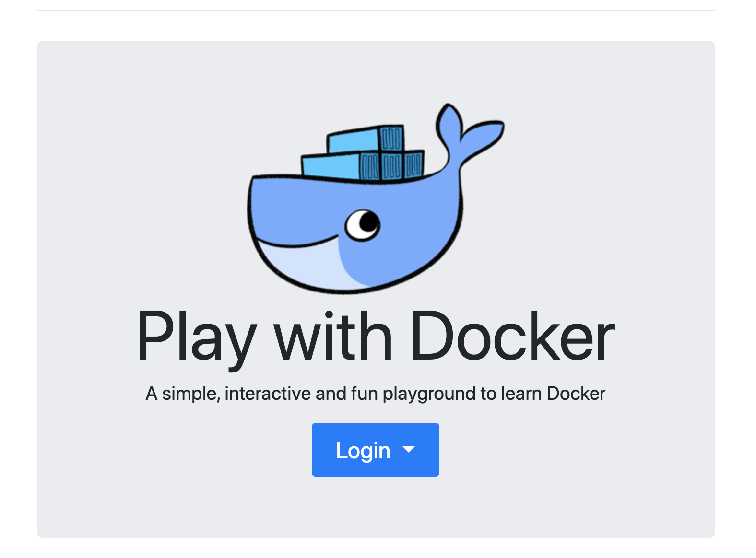Open the Login dropdown button
Image resolution: width=756 pixels, height=558 pixels.
(x=375, y=450)
